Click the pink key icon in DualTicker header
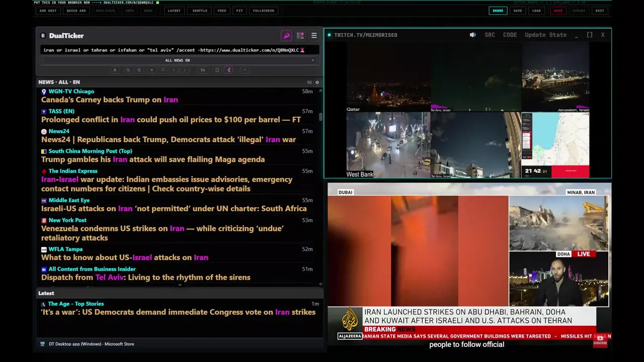The image size is (644, 362). (287, 36)
